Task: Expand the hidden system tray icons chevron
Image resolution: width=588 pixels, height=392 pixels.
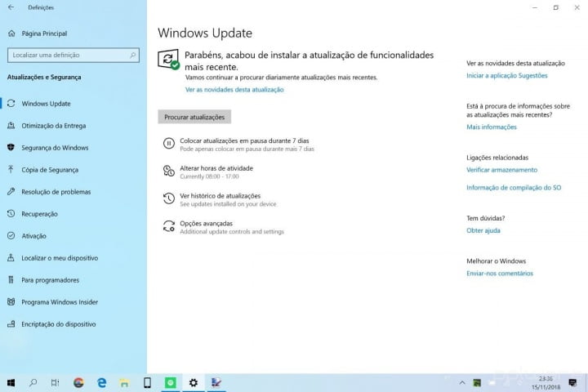Action: pos(462,383)
